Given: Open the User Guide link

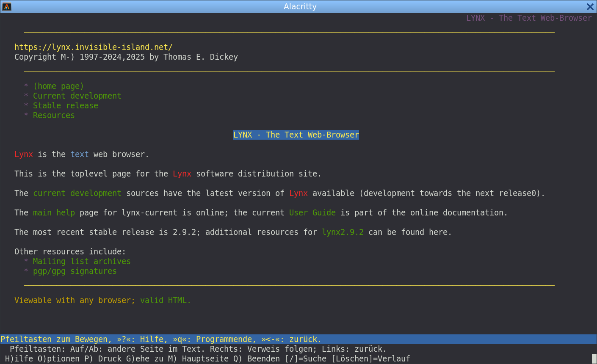Looking at the screenshot, I should pyautogui.click(x=312, y=212).
